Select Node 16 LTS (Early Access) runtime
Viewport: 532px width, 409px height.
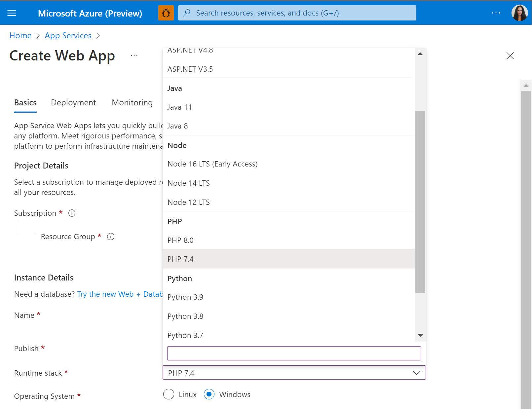pos(212,164)
